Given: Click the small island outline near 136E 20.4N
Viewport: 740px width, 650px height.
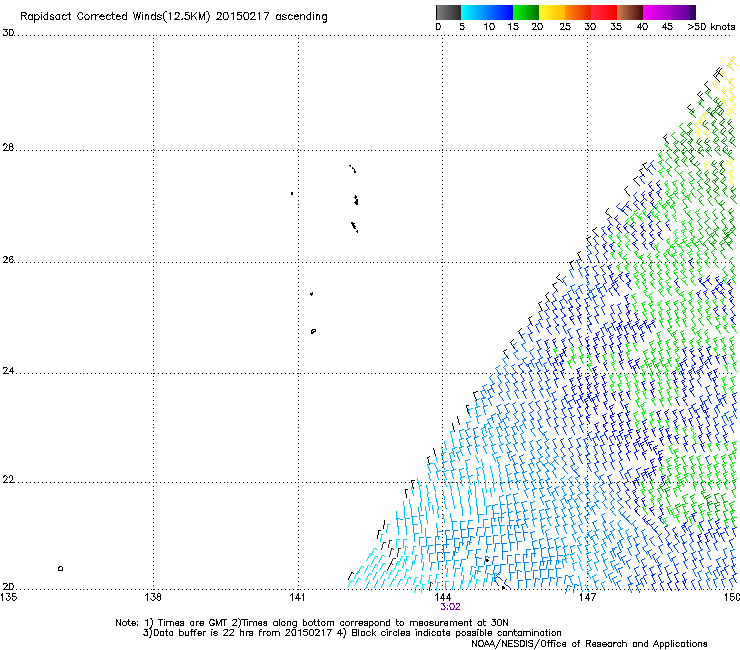Looking at the screenshot, I should pyautogui.click(x=60, y=568).
